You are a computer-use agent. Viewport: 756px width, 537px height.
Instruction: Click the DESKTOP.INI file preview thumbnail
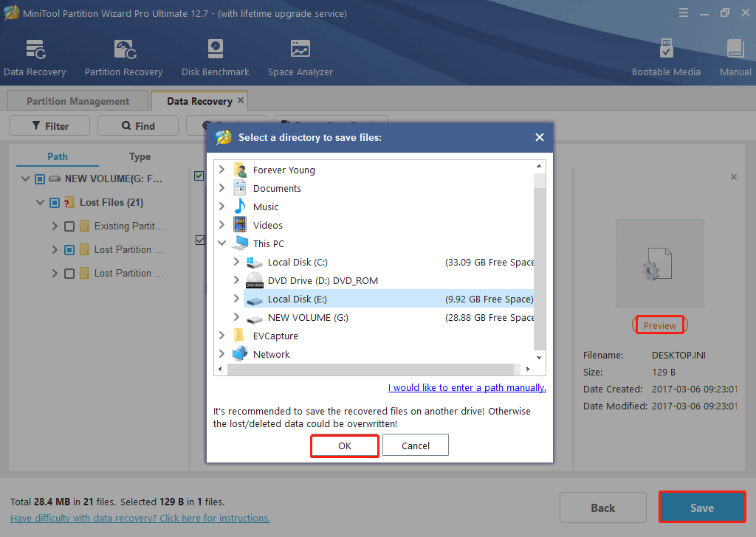(659, 263)
